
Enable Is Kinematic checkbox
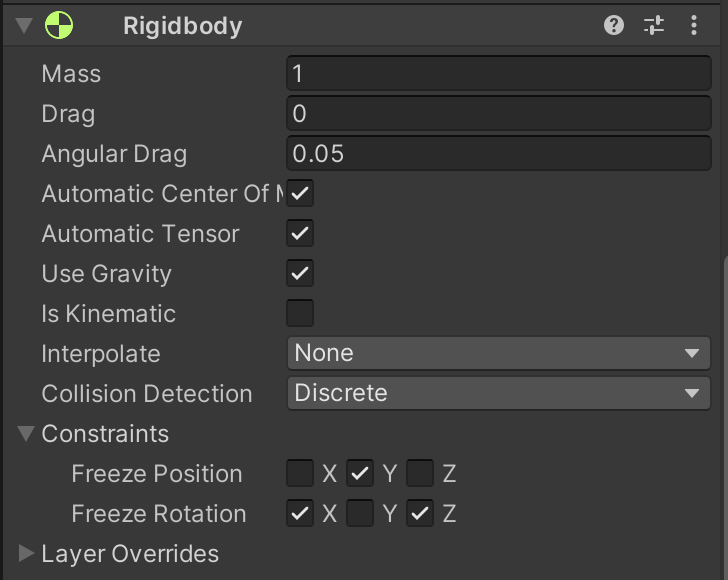(x=300, y=313)
